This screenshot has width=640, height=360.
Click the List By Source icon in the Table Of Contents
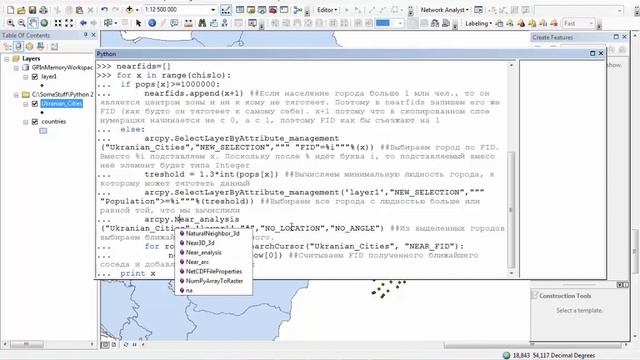click(18, 47)
